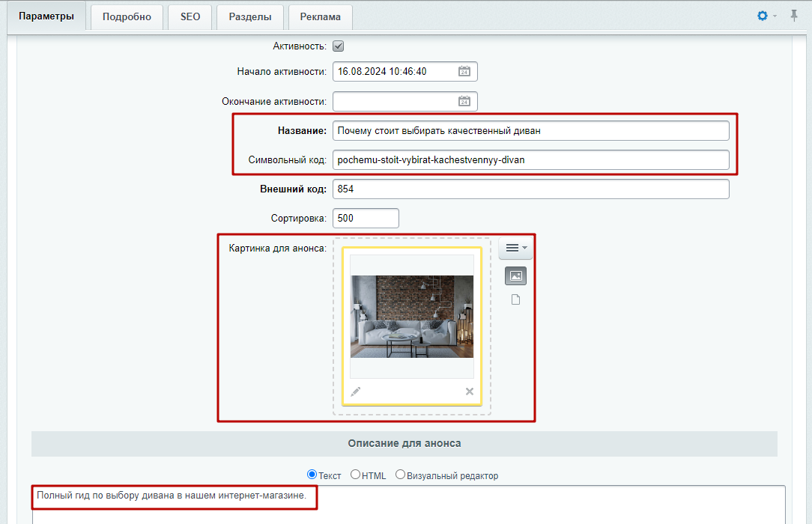
Task: Open calendar for Начало активности date
Action: pyautogui.click(x=464, y=71)
